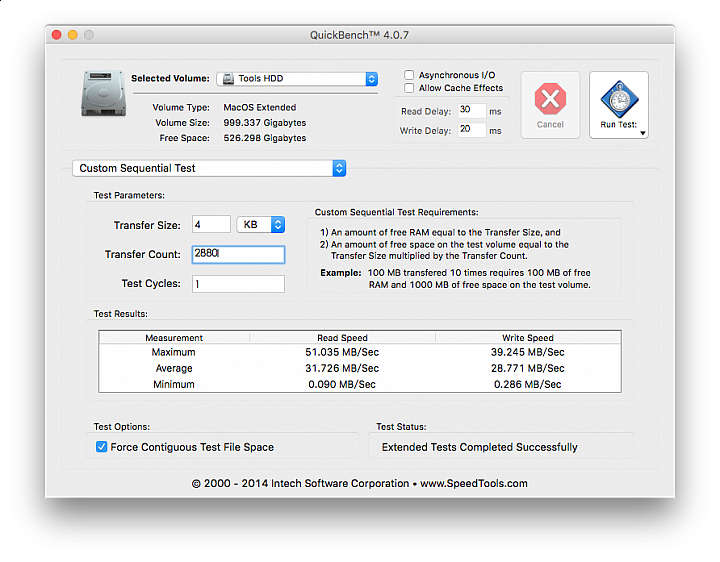Screen dimensions: 720x562
Task: Click the hard drive volume icon
Action: tap(104, 93)
